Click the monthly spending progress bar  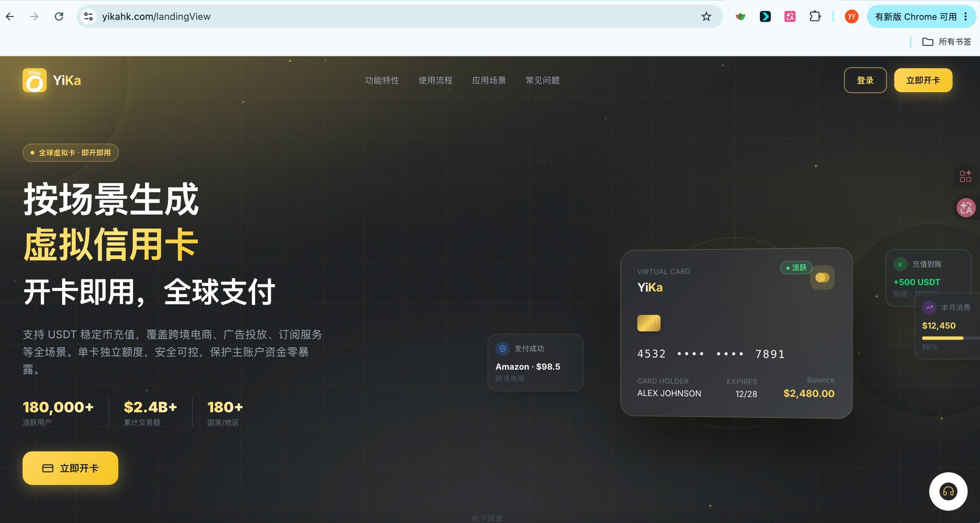click(x=950, y=338)
